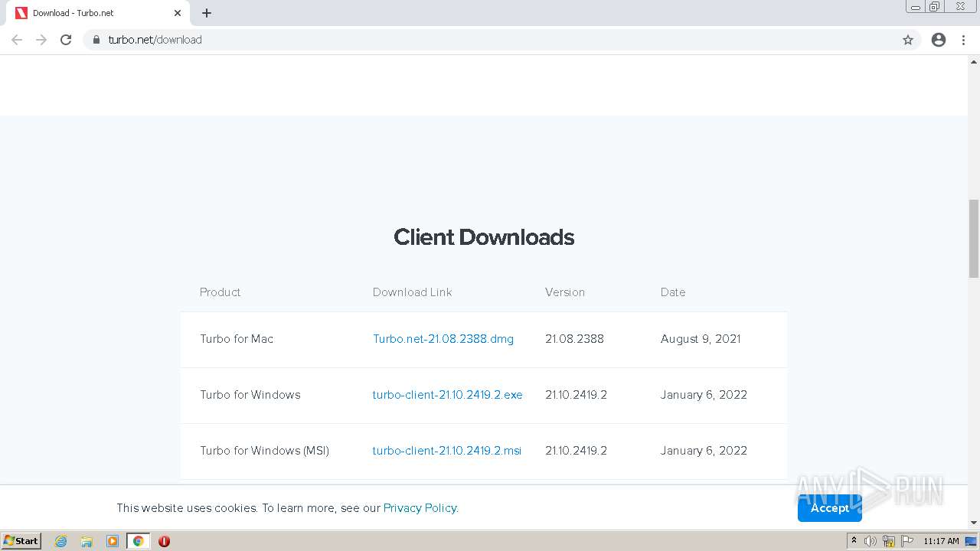Open the Chrome three-dot menu
The width and height of the screenshot is (980, 551).
964,40
